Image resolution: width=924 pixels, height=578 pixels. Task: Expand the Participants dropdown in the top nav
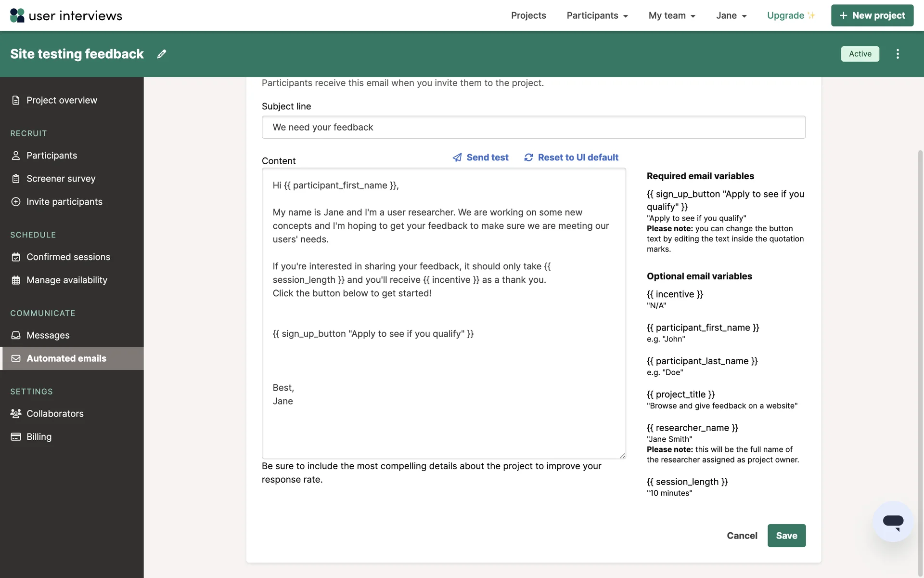point(597,15)
